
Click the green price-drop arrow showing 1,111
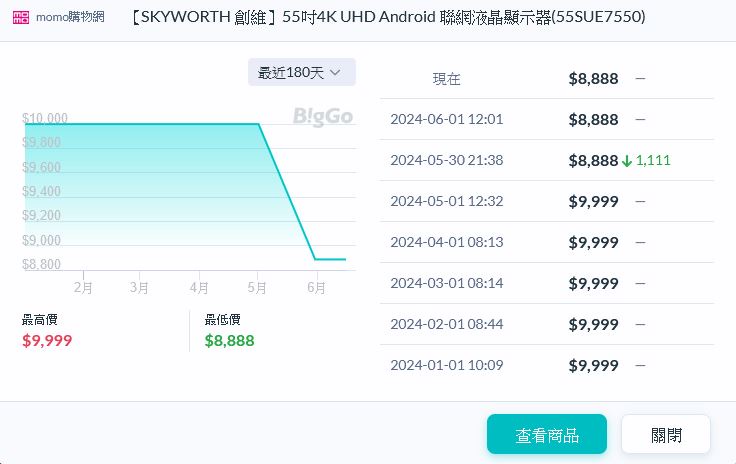tap(627, 160)
